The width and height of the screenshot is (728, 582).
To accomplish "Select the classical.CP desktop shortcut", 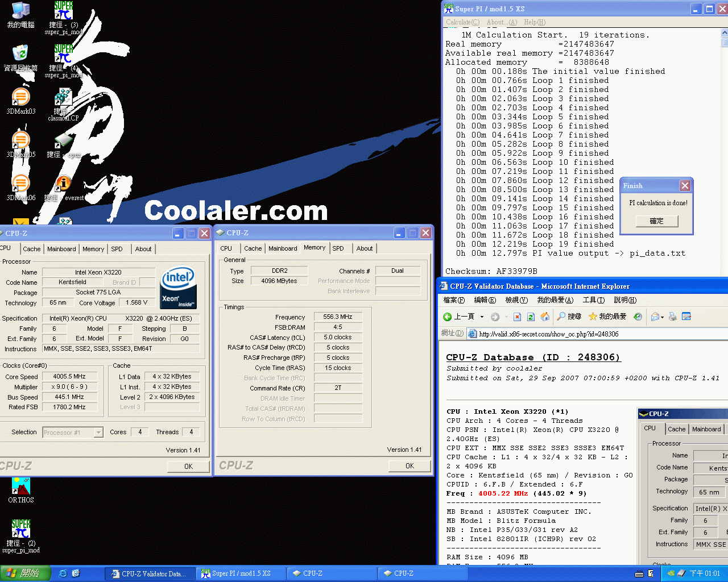I will [63, 105].
